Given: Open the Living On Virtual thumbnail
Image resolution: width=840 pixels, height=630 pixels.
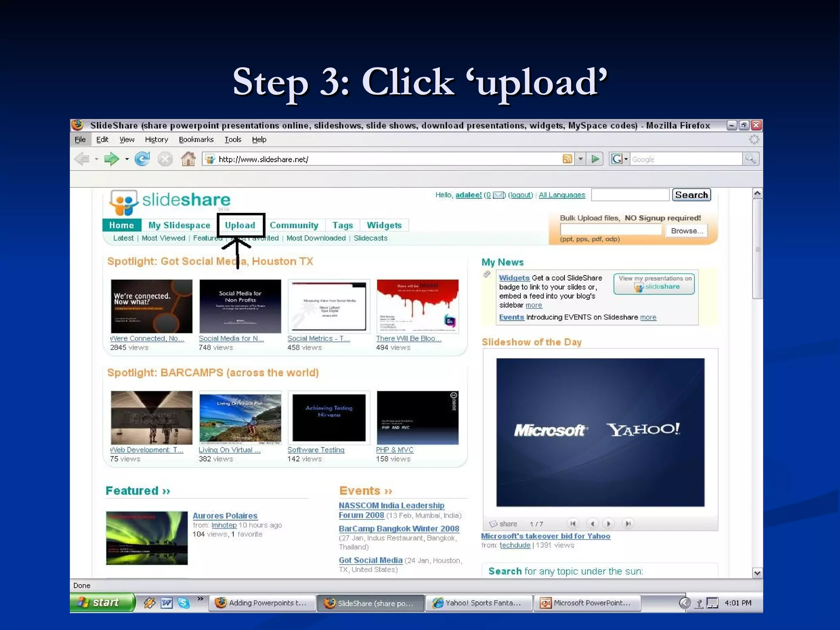Looking at the screenshot, I should (240, 418).
